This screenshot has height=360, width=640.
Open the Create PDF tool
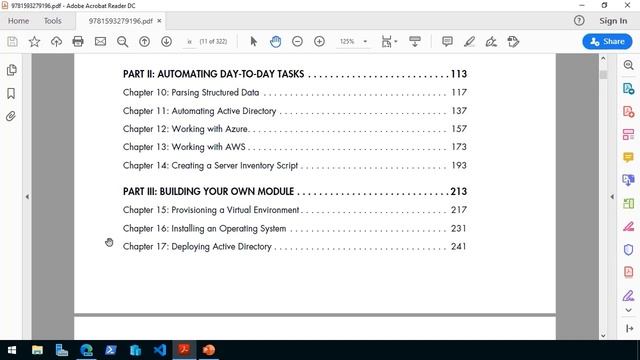(x=629, y=111)
